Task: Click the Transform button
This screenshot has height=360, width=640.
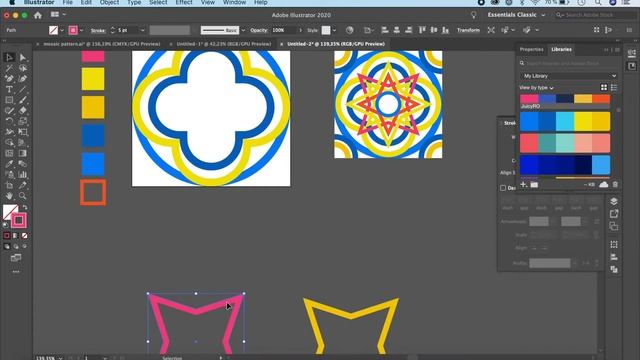Action: pos(468,30)
